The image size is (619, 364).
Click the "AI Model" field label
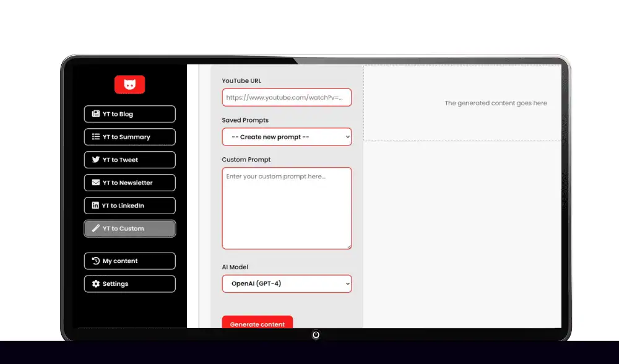point(235,267)
